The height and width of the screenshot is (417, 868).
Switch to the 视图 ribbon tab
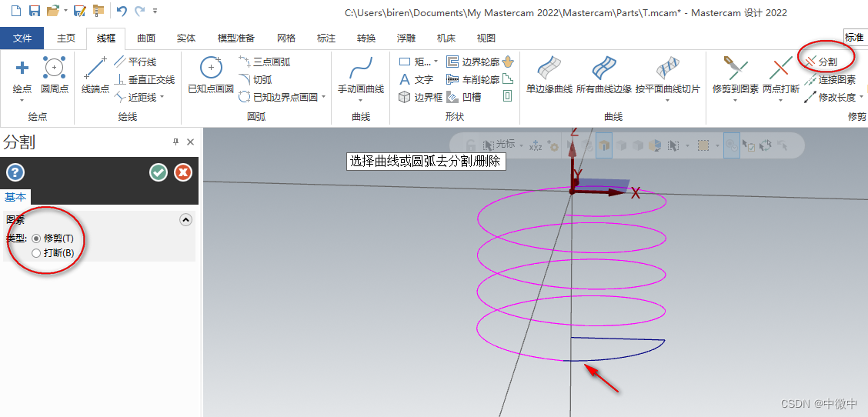pyautogui.click(x=486, y=38)
